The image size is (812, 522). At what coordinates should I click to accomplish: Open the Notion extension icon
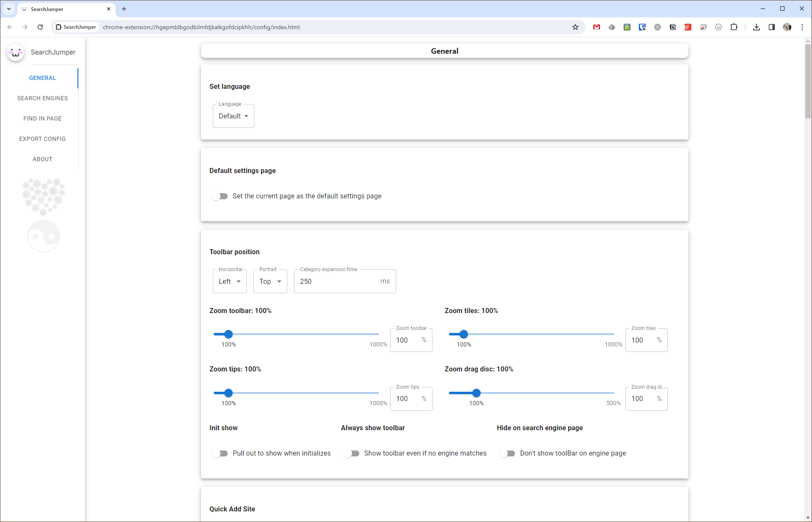673,27
